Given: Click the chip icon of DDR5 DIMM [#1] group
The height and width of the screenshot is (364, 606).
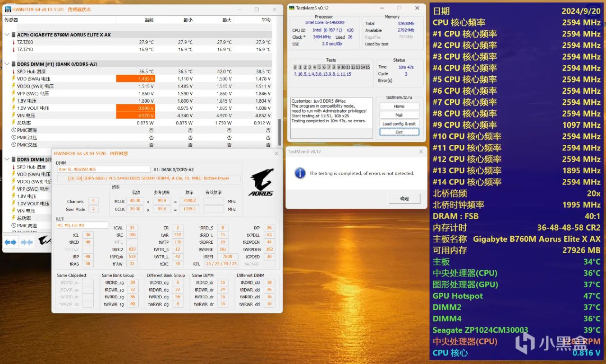Looking at the screenshot, I should pyautogui.click(x=13, y=64).
